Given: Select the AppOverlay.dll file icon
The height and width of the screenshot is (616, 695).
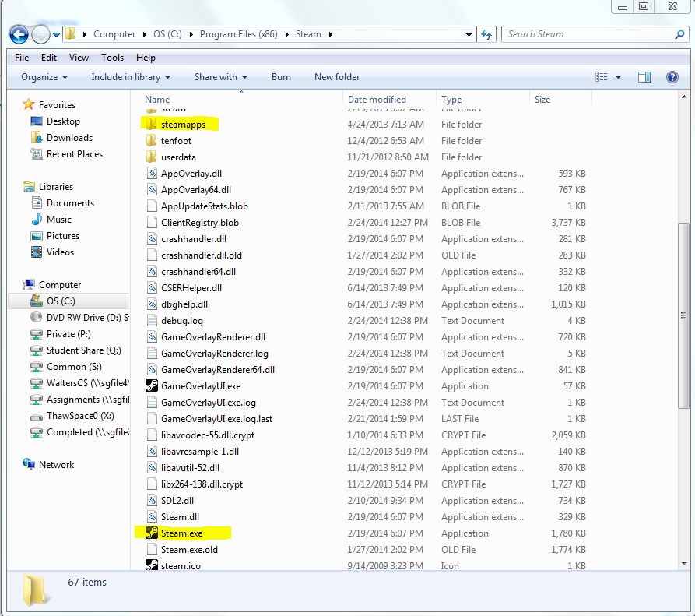Looking at the screenshot, I should coord(152,174).
